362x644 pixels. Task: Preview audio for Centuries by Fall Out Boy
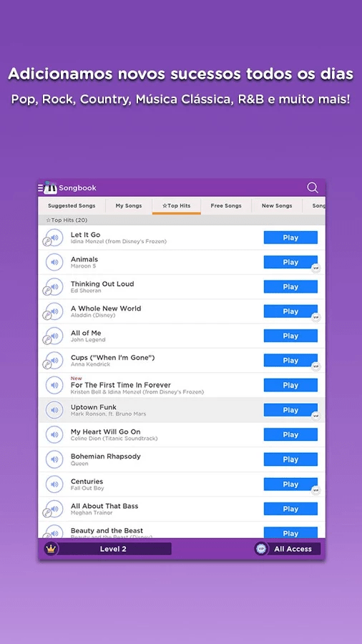(54, 484)
